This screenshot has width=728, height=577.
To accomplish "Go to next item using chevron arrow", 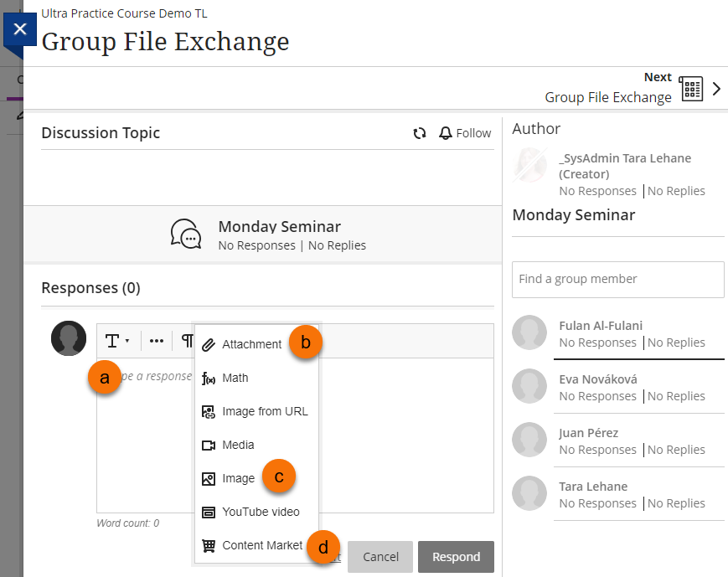I will click(x=716, y=89).
